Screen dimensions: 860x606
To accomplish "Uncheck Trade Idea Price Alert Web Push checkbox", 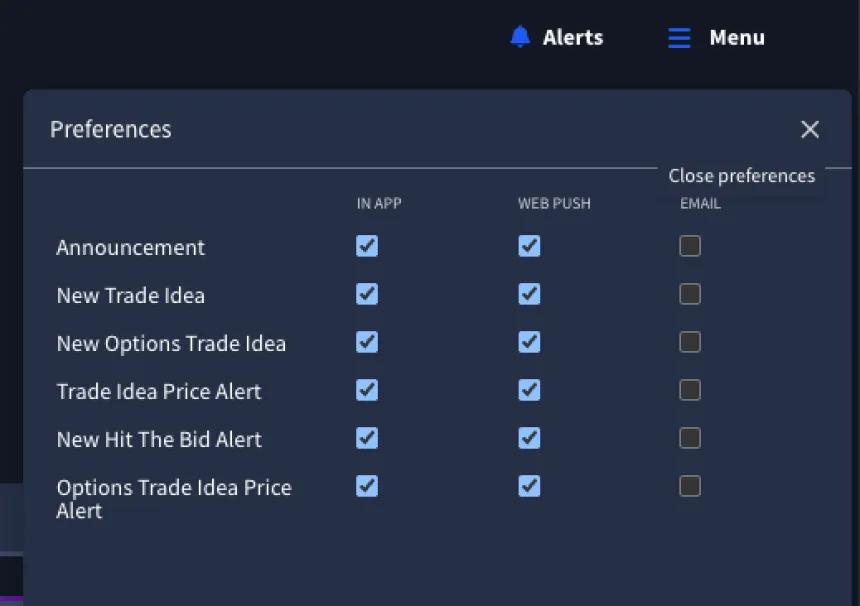I will 529,390.
